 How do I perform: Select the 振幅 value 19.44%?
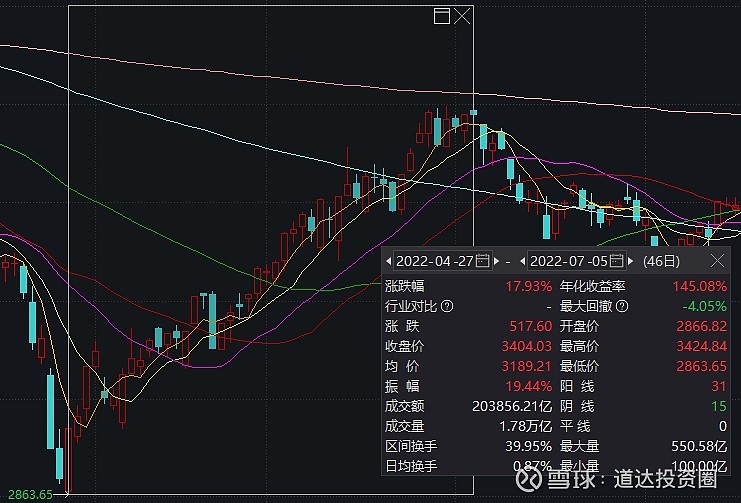click(528, 386)
